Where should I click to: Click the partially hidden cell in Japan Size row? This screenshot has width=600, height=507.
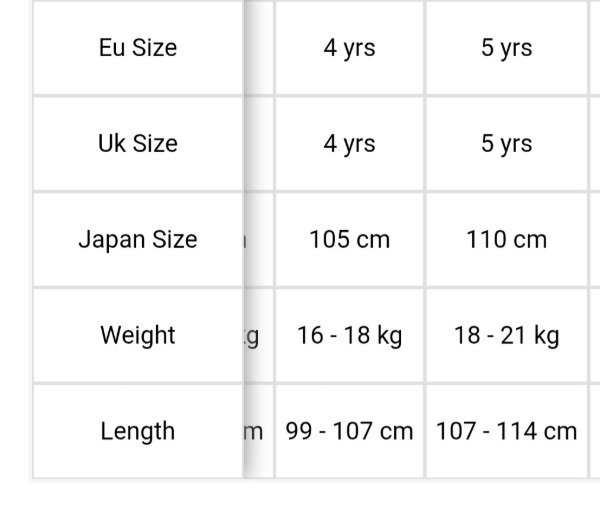click(x=256, y=239)
